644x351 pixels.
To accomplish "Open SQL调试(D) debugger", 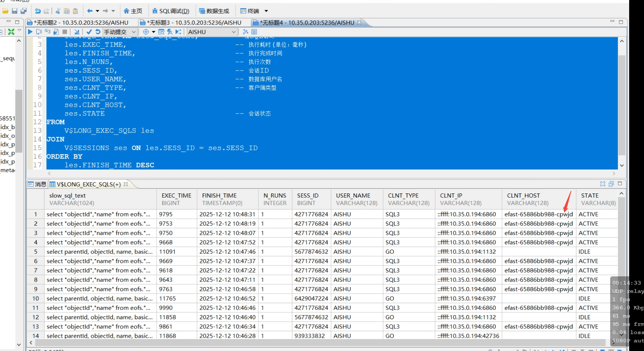I will pyautogui.click(x=171, y=11).
